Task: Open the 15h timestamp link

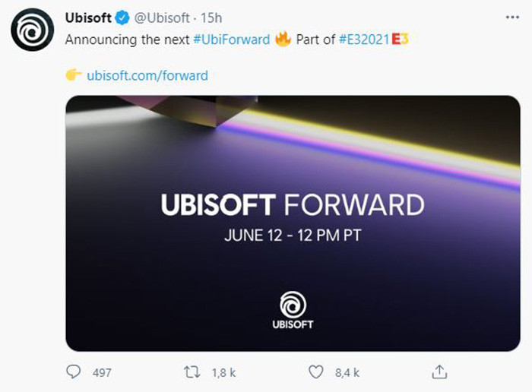Action: 211,17
